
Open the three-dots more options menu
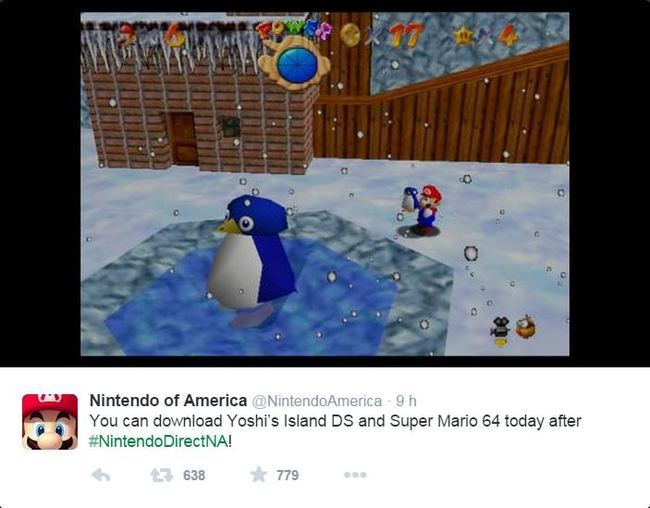[355, 474]
